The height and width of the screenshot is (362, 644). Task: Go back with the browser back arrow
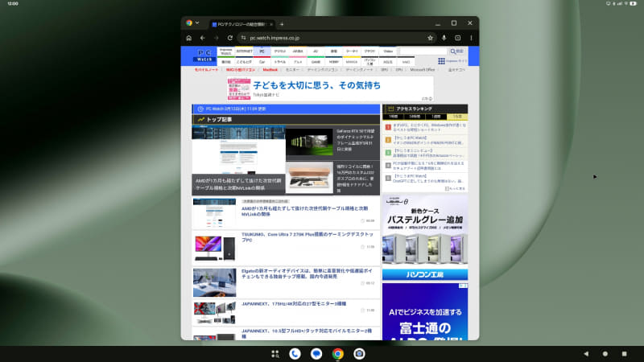point(203,38)
